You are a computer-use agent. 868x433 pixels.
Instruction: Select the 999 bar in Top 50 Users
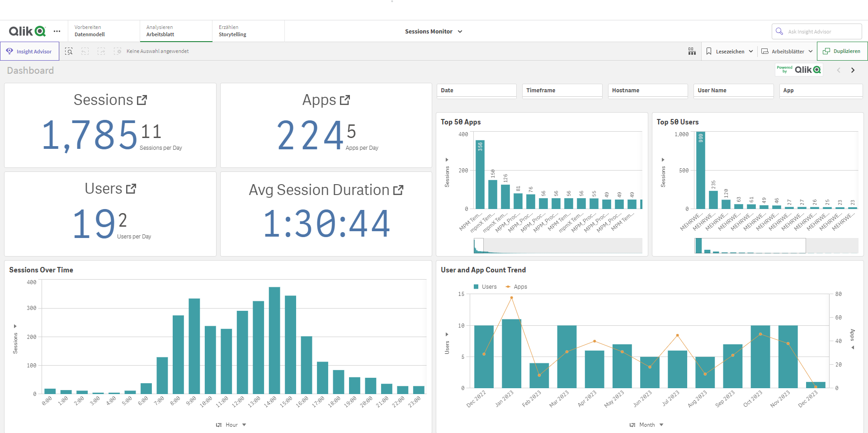pyautogui.click(x=701, y=170)
